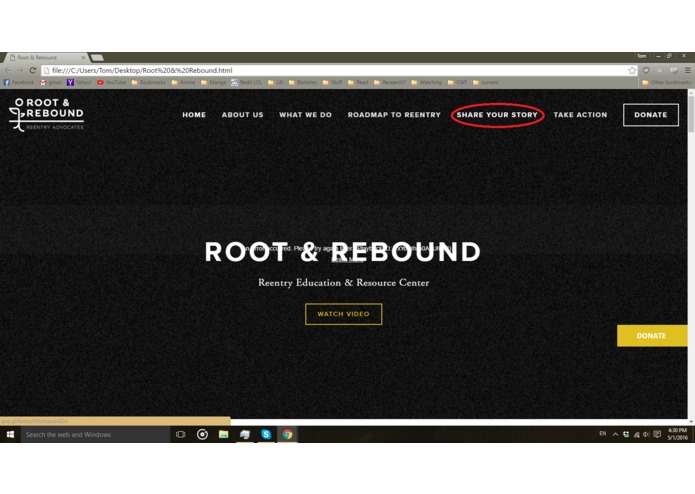The width and height of the screenshot is (695, 494).
Task: Open a new browser tab
Action: (x=97, y=58)
